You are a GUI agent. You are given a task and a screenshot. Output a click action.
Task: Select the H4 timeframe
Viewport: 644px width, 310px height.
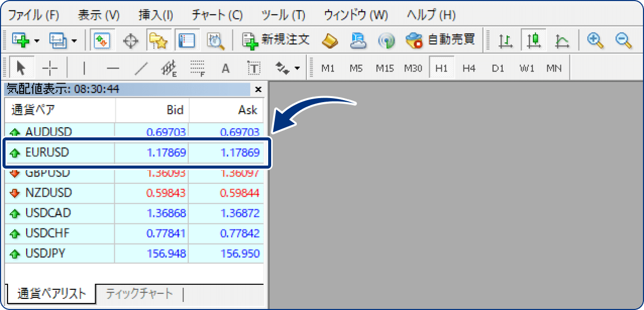(x=469, y=68)
